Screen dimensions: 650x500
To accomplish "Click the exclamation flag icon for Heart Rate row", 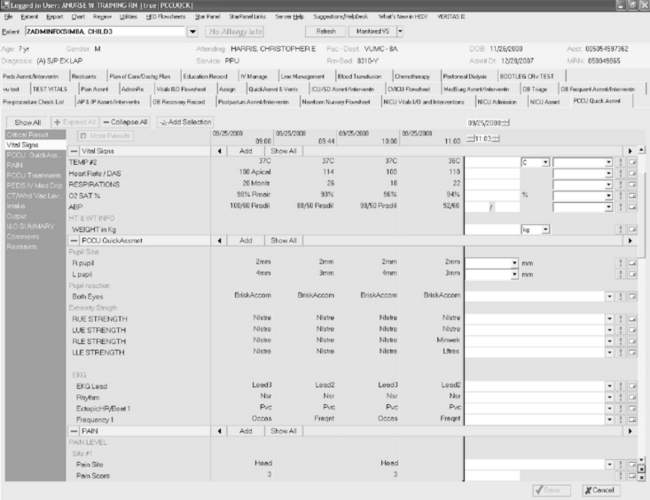I will (622, 172).
